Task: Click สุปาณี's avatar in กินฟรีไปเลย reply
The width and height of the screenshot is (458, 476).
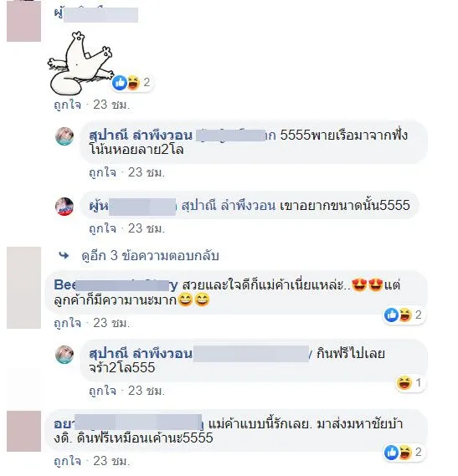Action: 64,354
